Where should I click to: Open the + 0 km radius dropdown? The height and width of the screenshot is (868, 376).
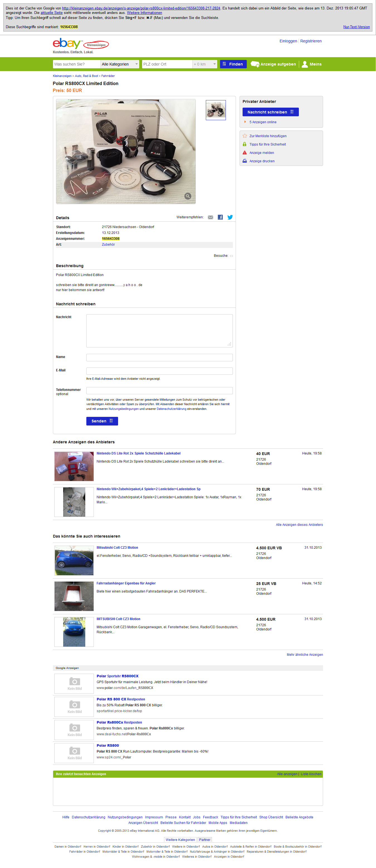point(205,64)
